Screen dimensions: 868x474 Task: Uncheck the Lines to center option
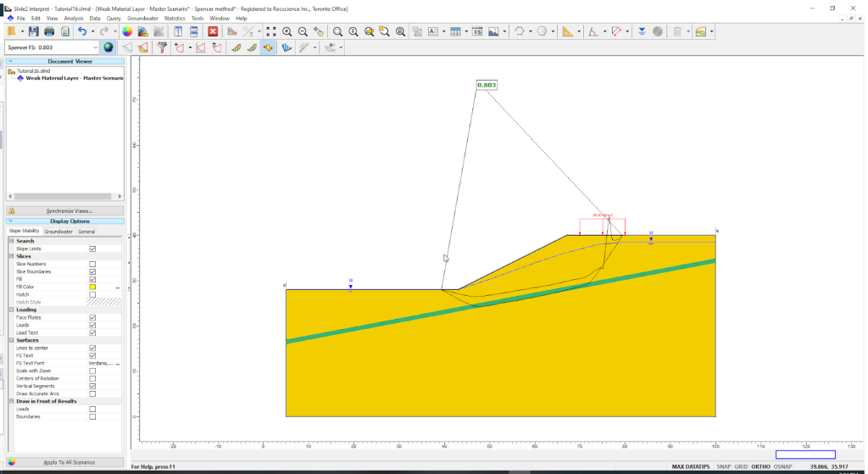pyautogui.click(x=92, y=348)
